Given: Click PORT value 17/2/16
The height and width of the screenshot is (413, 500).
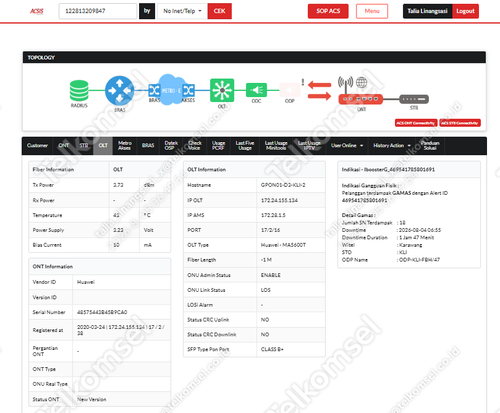Looking at the screenshot, I should [x=270, y=230].
